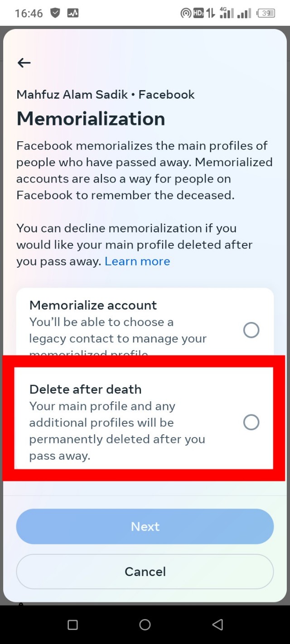Tap the shield icon in status bar
The width and height of the screenshot is (290, 644).
[x=55, y=13]
